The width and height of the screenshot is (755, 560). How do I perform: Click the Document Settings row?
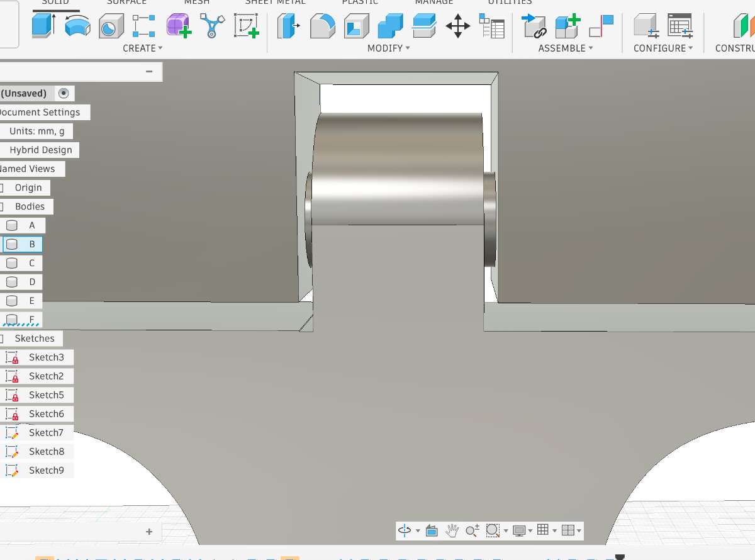coord(45,112)
